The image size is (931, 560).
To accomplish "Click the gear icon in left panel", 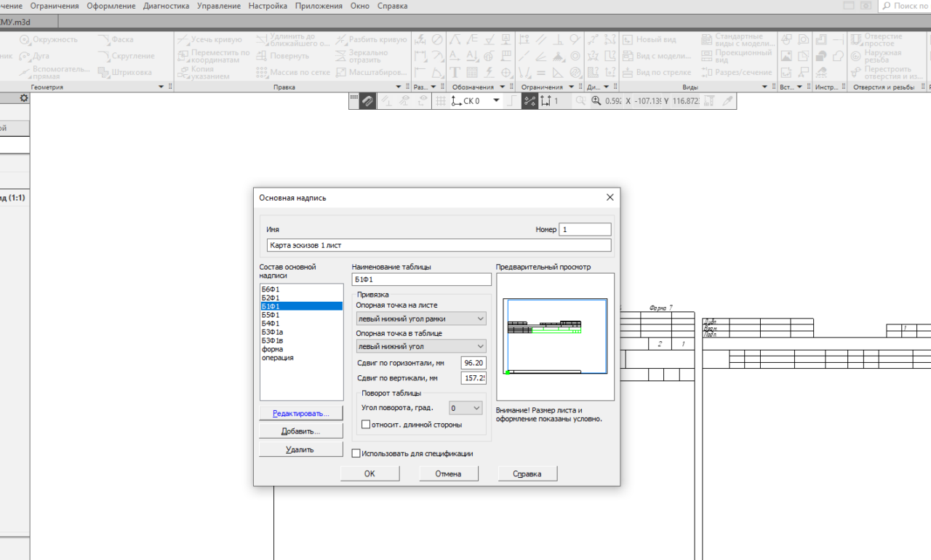I will [24, 98].
